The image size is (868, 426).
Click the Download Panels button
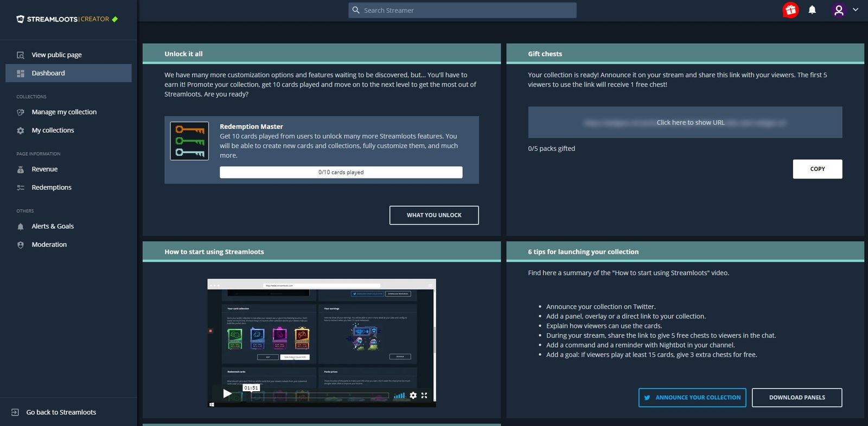[797, 398]
